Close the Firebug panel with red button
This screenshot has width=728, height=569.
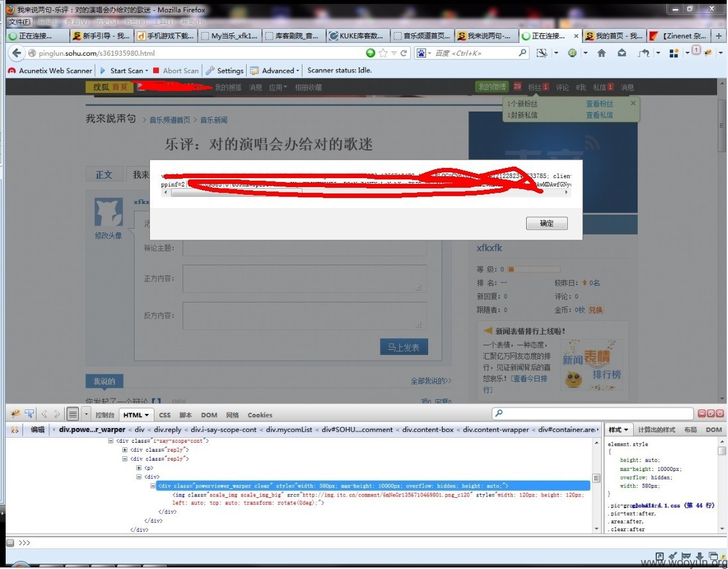[x=720, y=413]
